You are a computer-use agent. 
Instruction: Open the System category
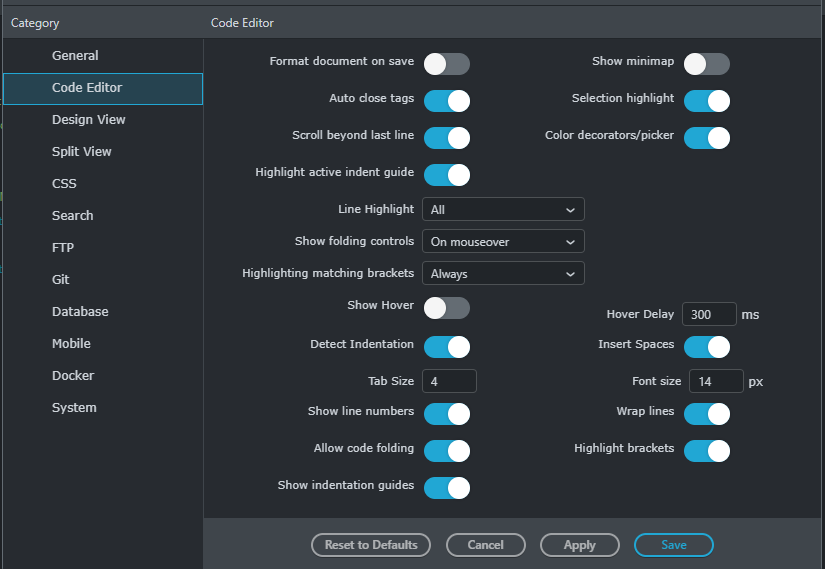coord(103,408)
